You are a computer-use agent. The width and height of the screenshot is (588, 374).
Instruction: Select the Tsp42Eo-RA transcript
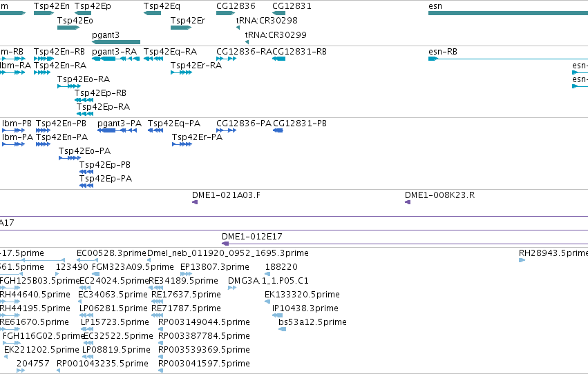[69, 86]
